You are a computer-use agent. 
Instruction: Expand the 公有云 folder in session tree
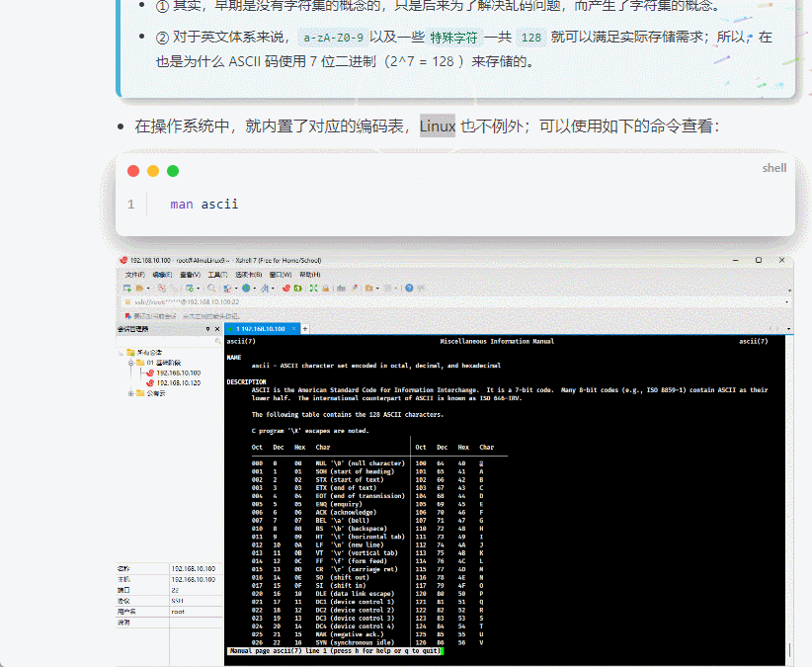tap(130, 392)
